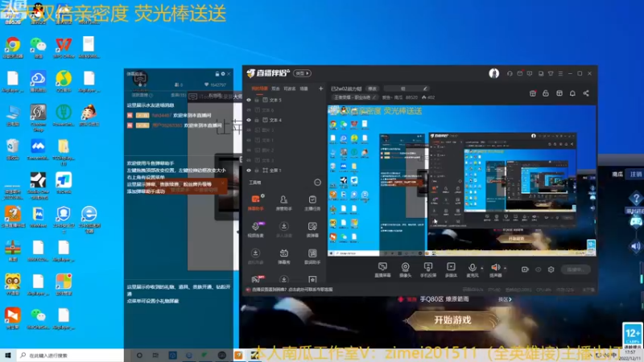The image size is (644, 362).
Task: Switch to the fourth scene tab
Action: click(x=304, y=88)
